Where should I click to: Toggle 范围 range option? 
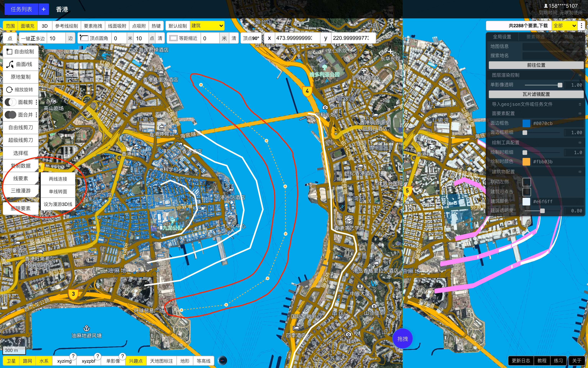pyautogui.click(x=11, y=26)
